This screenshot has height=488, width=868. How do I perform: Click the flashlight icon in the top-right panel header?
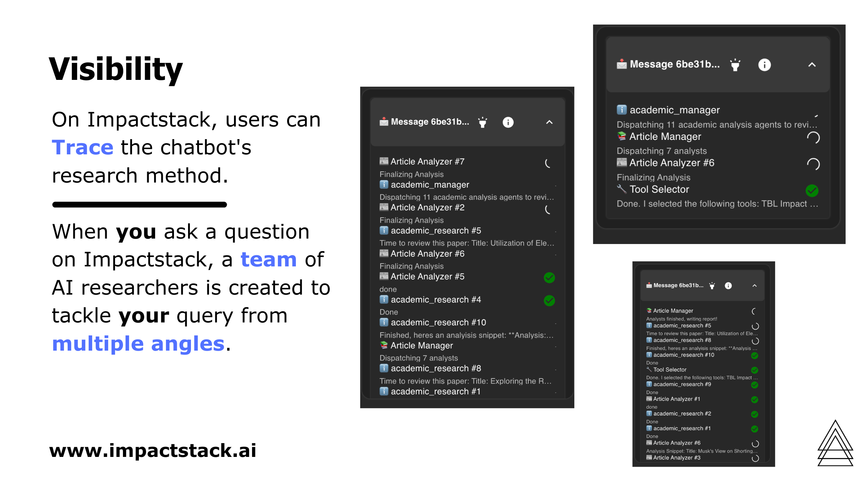point(735,65)
